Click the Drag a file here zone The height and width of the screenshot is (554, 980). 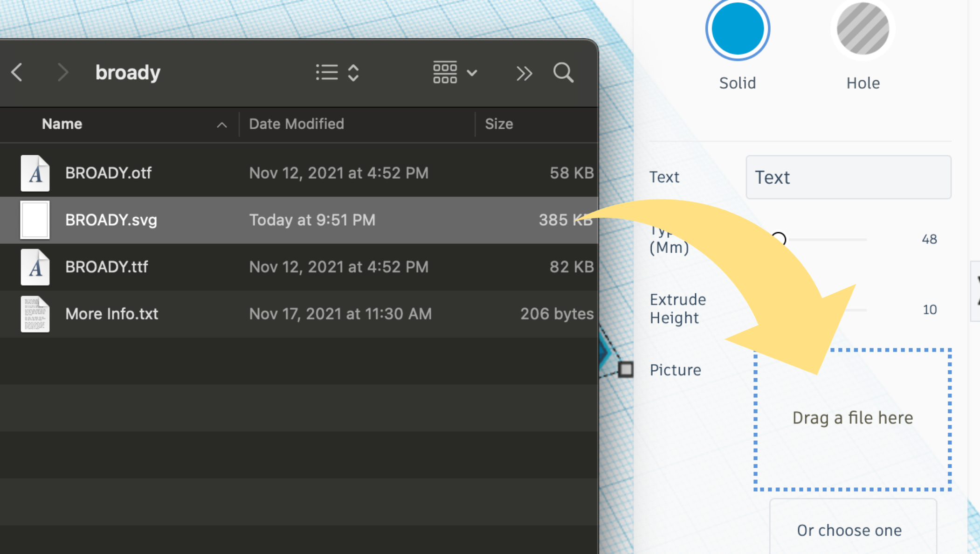coord(852,418)
